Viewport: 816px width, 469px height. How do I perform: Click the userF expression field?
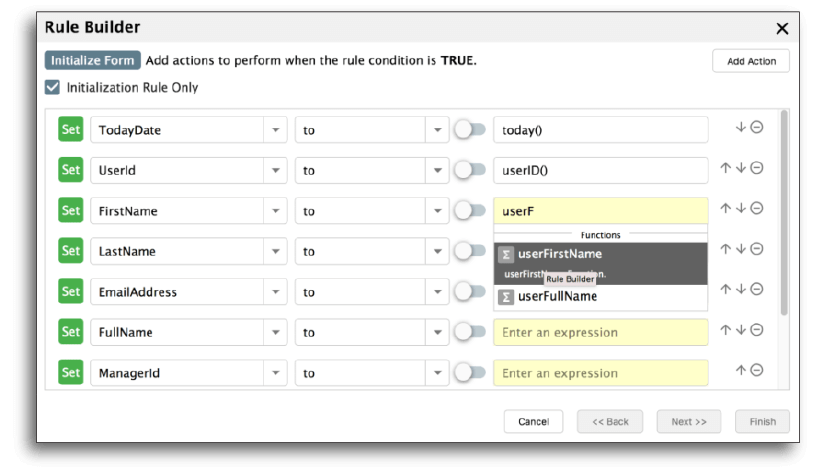(x=601, y=211)
